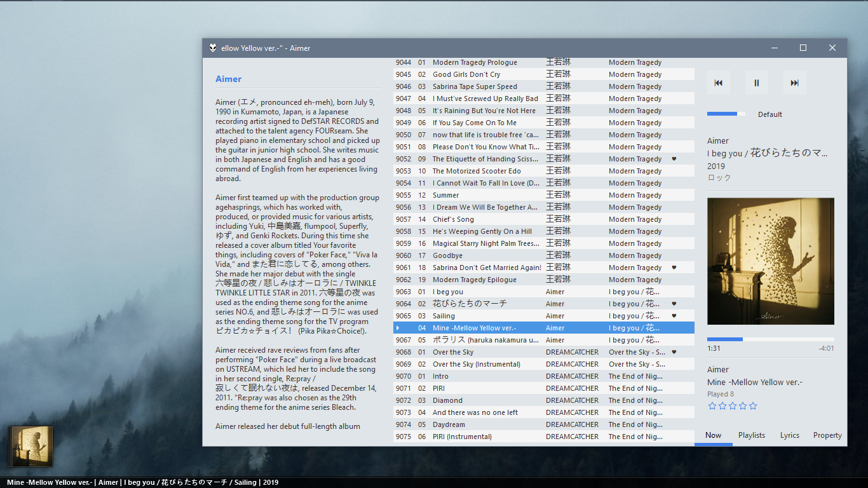868x488 pixels.
Task: Toggle heart on 'The Etiquette of Handing Sciss...' row
Action: [x=674, y=159]
